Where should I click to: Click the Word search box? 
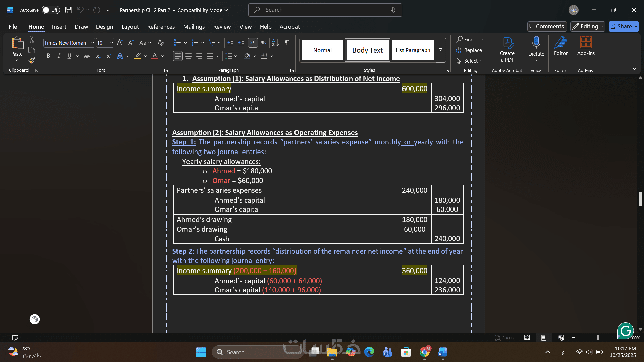pos(325,10)
